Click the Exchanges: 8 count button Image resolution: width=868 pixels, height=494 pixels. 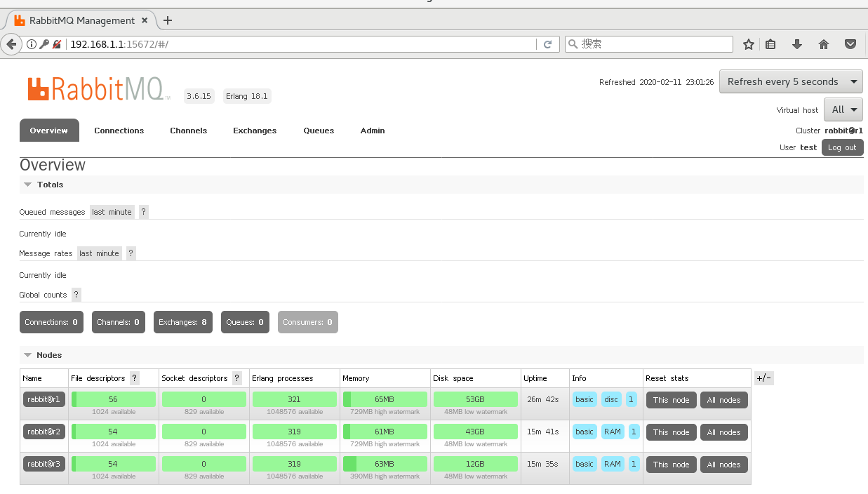(183, 322)
